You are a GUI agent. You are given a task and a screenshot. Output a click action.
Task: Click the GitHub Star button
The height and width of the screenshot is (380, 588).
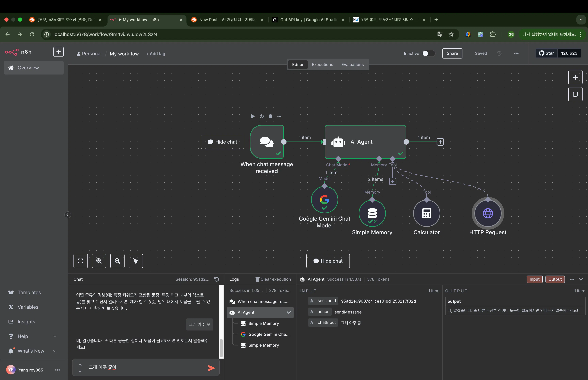click(x=546, y=53)
